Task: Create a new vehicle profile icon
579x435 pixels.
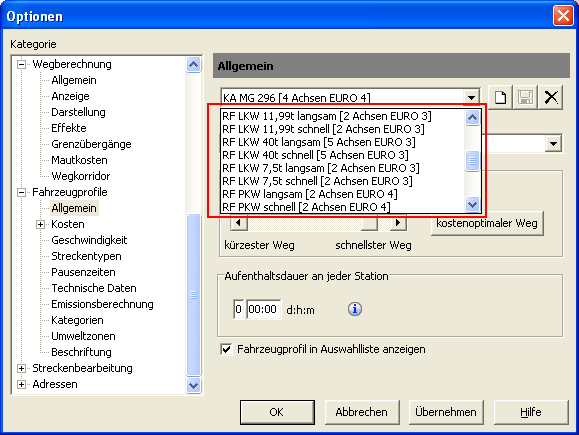Action: [x=501, y=97]
